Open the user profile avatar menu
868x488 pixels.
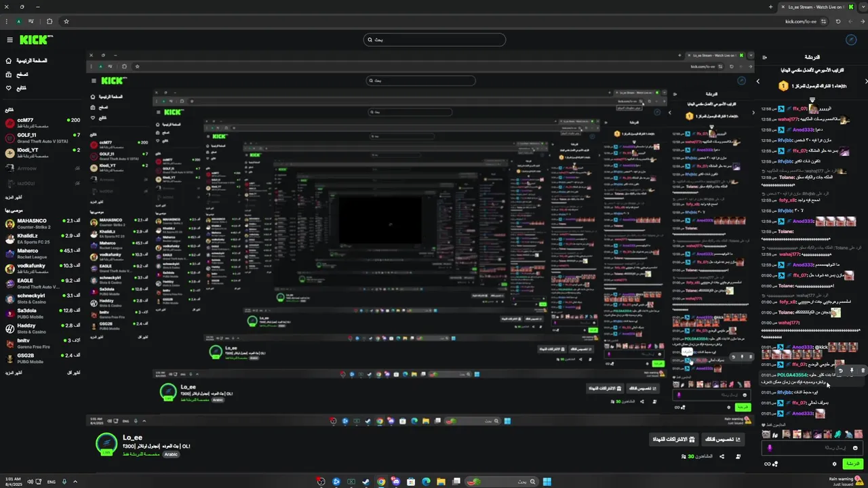[x=852, y=40]
